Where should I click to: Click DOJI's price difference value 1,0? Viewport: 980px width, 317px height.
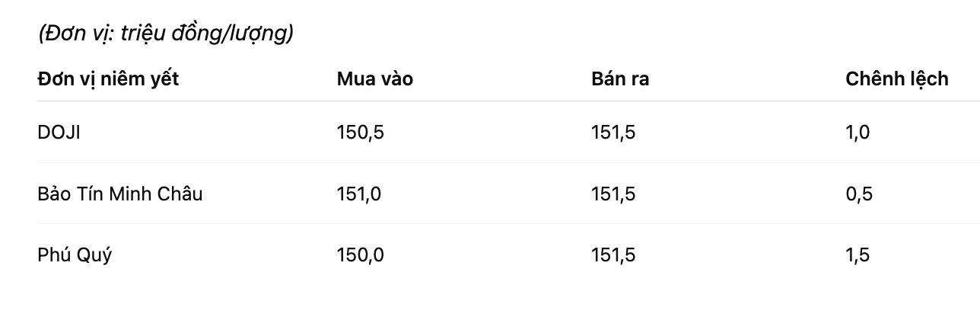857,133
